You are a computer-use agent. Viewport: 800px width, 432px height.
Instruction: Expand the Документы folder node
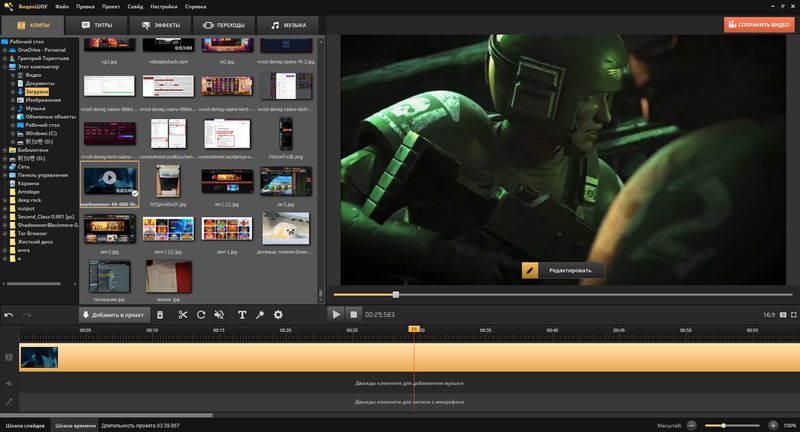click(13, 83)
